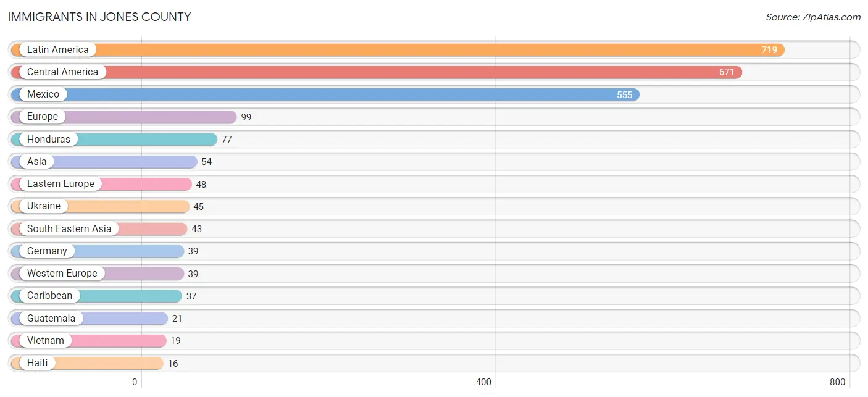The image size is (868, 397).
Task: Click the Central America bar label
Action: 62,72
